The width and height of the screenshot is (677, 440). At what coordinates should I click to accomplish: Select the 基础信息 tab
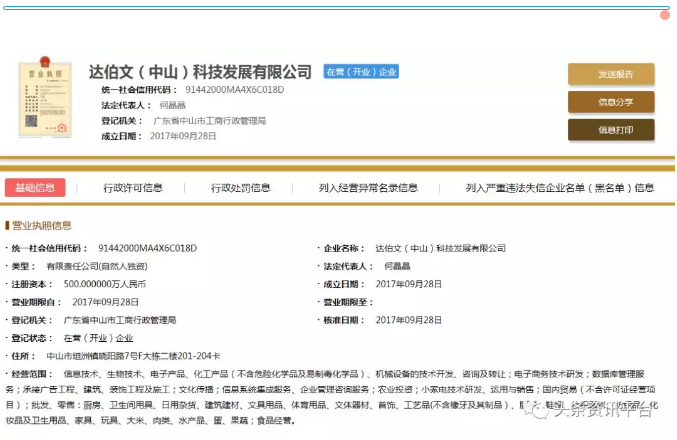35,187
